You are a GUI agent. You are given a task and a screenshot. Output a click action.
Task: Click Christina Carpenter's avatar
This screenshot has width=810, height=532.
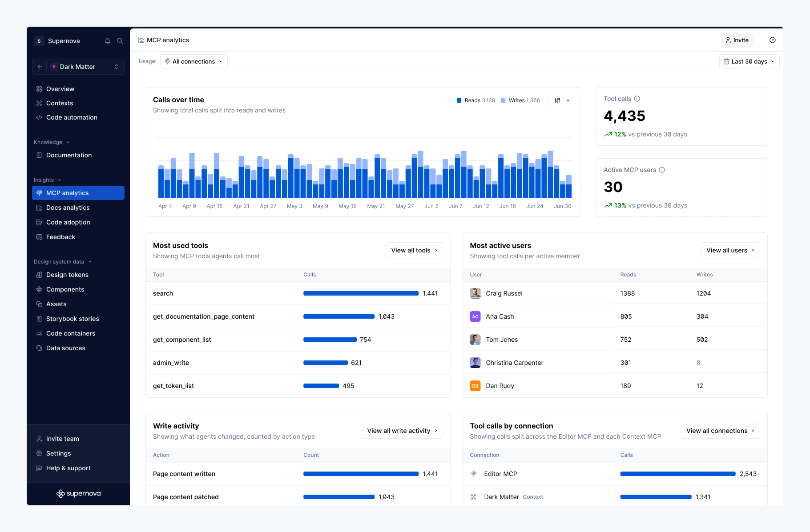coord(475,363)
